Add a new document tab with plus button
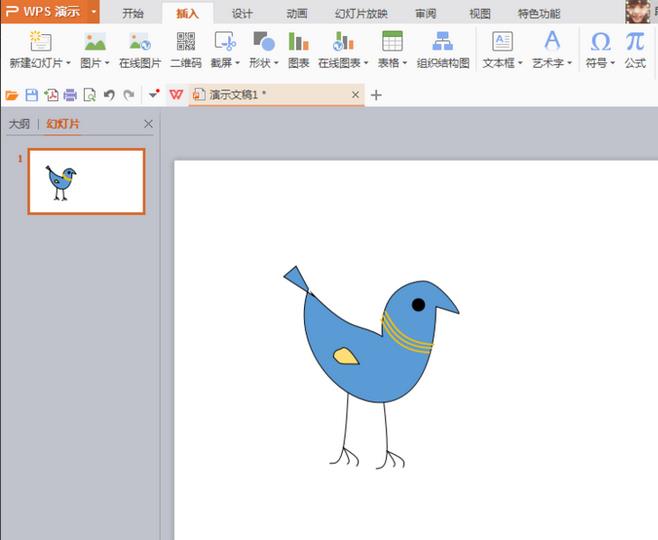658x540 pixels. click(x=376, y=95)
